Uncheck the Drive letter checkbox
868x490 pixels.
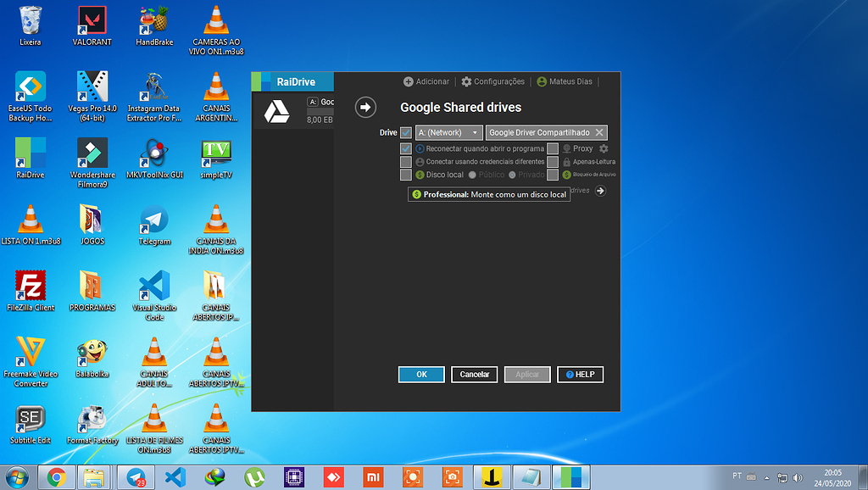click(x=405, y=132)
